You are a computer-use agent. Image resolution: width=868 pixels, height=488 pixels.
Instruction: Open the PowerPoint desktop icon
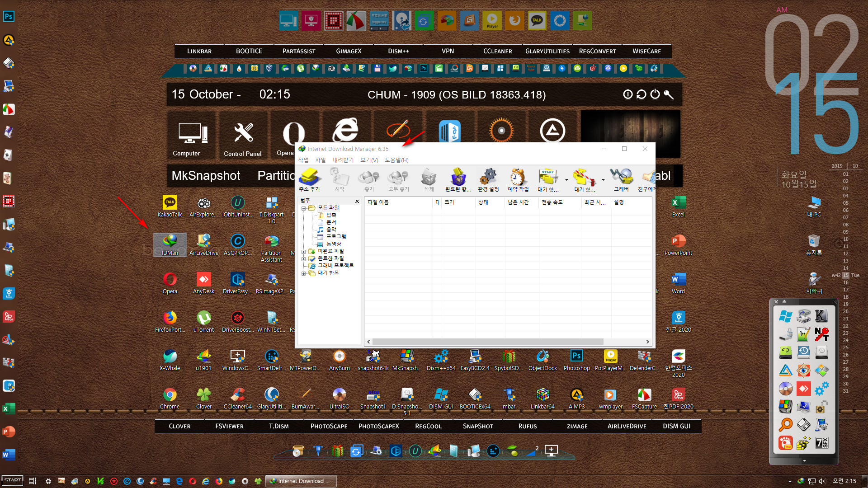[679, 245]
